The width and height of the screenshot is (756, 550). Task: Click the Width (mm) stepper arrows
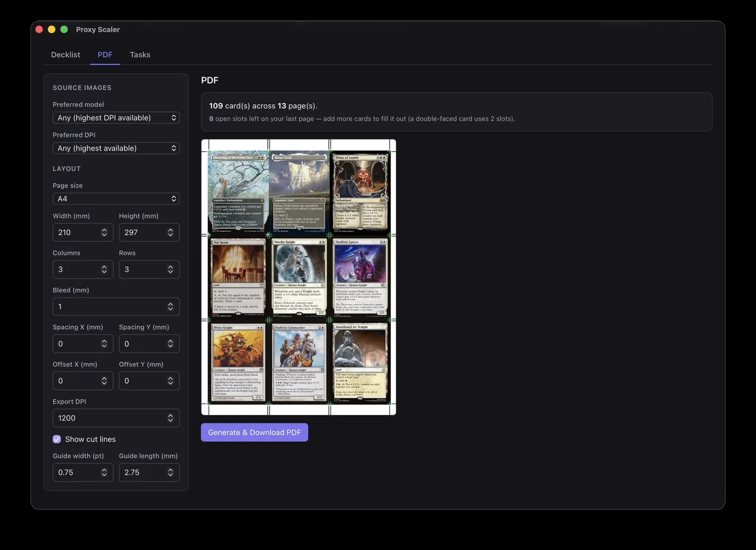104,232
